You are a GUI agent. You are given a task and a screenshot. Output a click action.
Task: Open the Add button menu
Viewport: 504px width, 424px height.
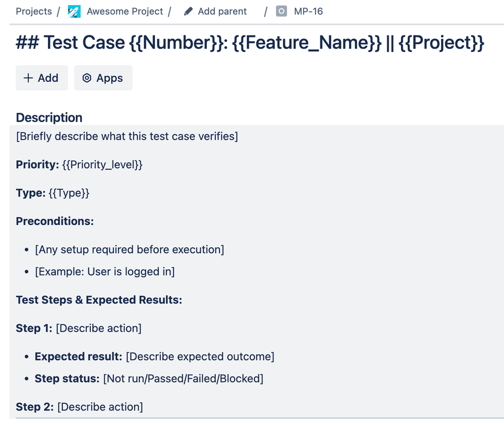click(x=42, y=78)
